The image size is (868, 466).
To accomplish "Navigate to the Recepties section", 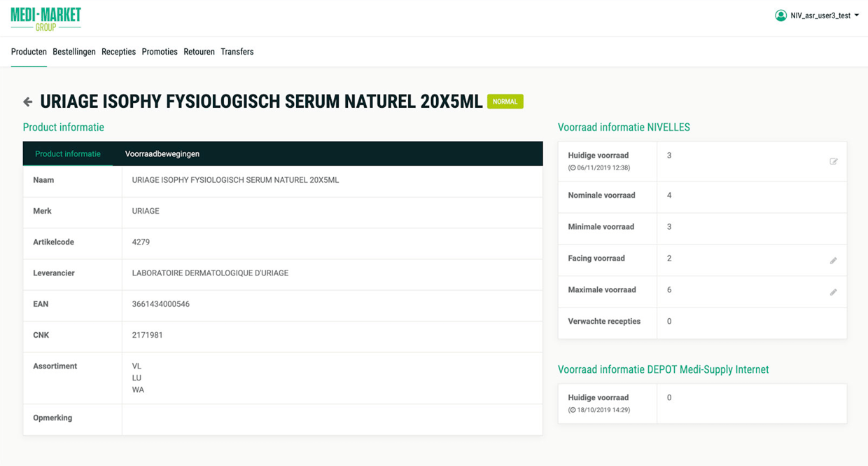I will 118,51.
